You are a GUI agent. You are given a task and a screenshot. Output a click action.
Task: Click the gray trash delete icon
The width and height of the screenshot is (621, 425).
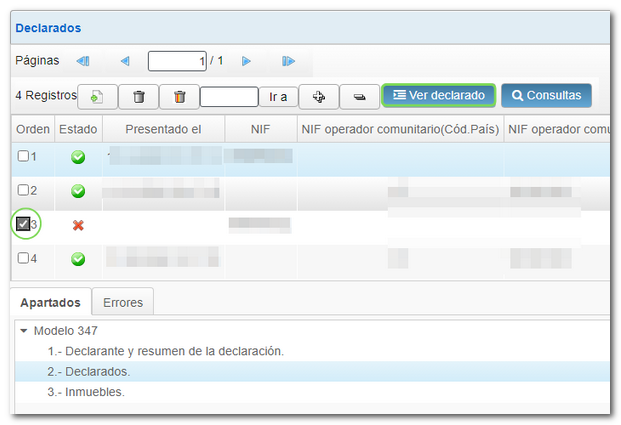coord(139,96)
